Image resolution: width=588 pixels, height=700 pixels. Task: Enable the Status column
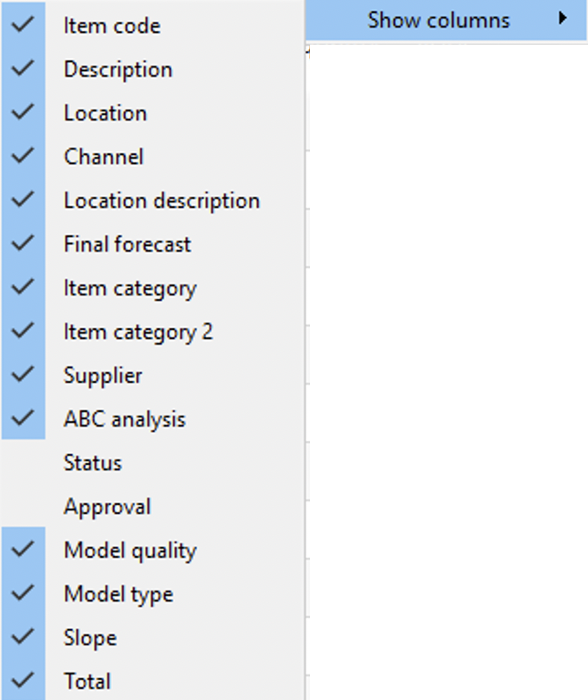[92, 463]
